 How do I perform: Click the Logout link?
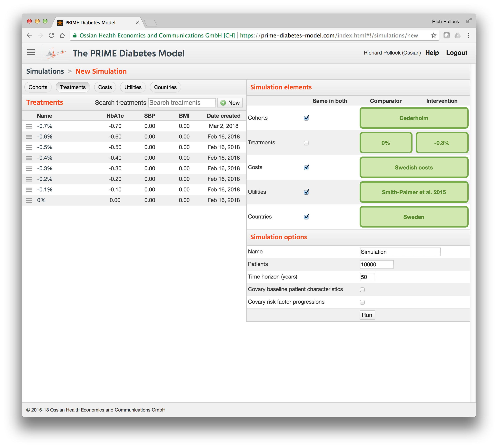(456, 53)
